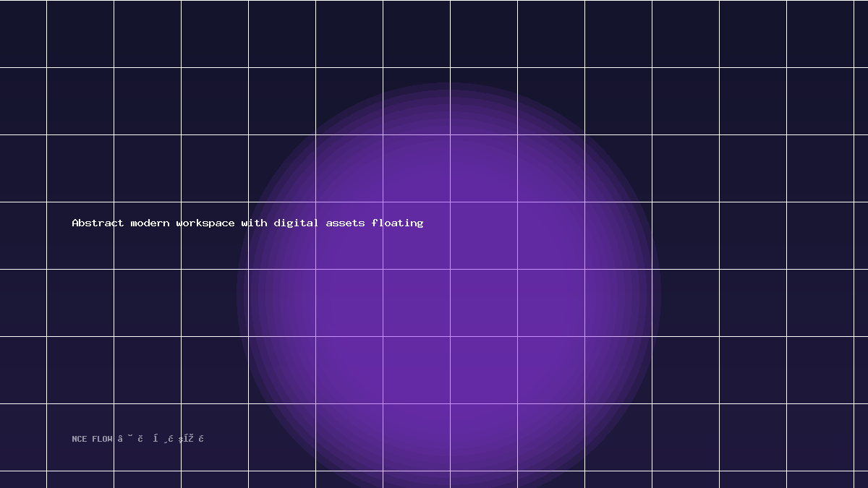The height and width of the screenshot is (488, 868).
Task: Click the grid cell containing the word "Abstract"
Action: [x=80, y=236]
